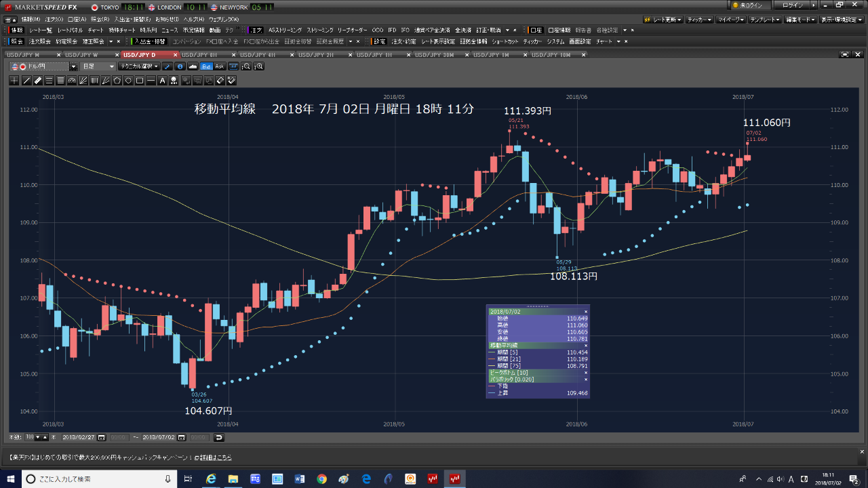Choose the ellipse drawing tool
868x488 pixels.
pos(128,81)
